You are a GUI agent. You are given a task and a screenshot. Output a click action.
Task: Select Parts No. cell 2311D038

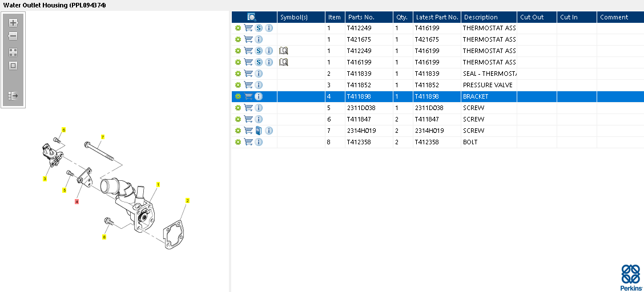(x=369, y=108)
